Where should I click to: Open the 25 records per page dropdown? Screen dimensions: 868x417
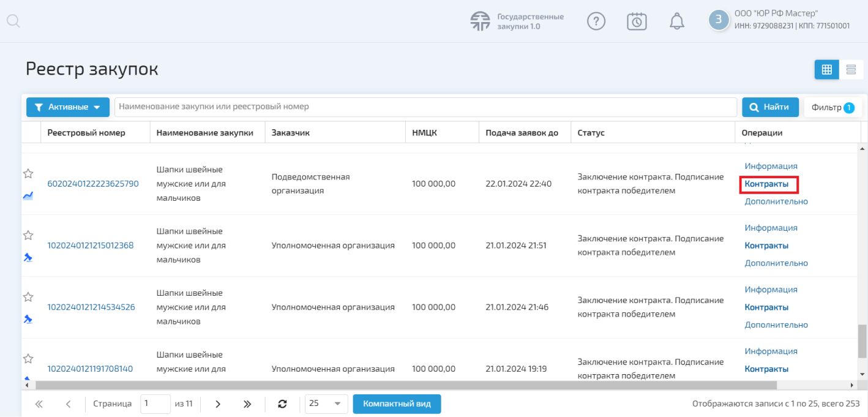coord(326,404)
